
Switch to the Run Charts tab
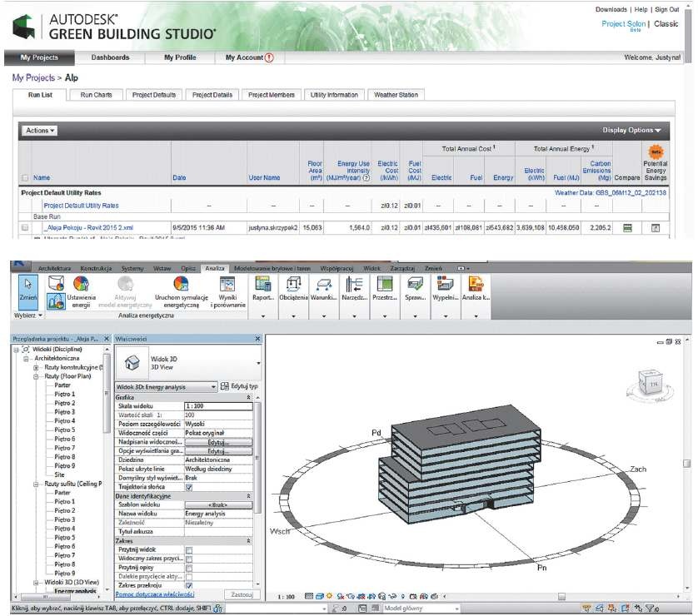pyautogui.click(x=96, y=95)
